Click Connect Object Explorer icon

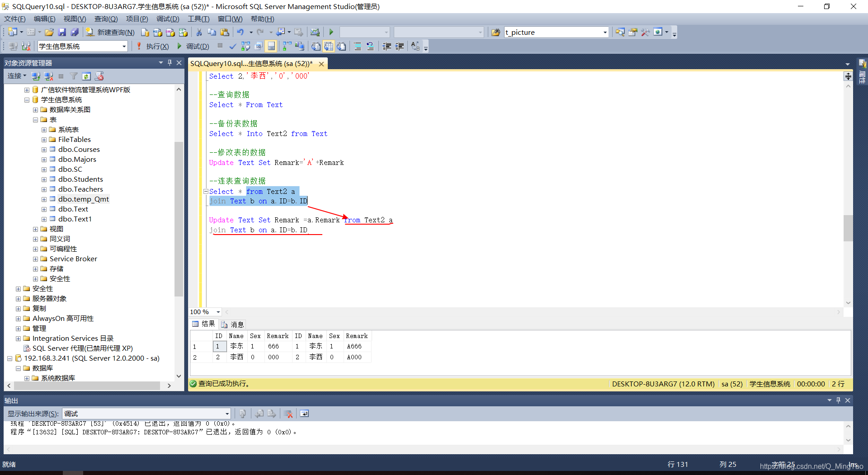[x=36, y=76]
